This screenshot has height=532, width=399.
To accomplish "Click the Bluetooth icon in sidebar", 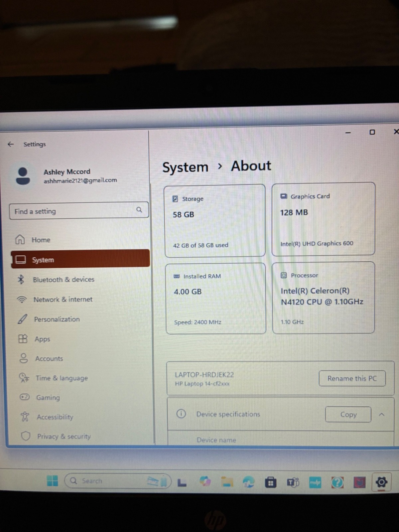I will (21, 279).
